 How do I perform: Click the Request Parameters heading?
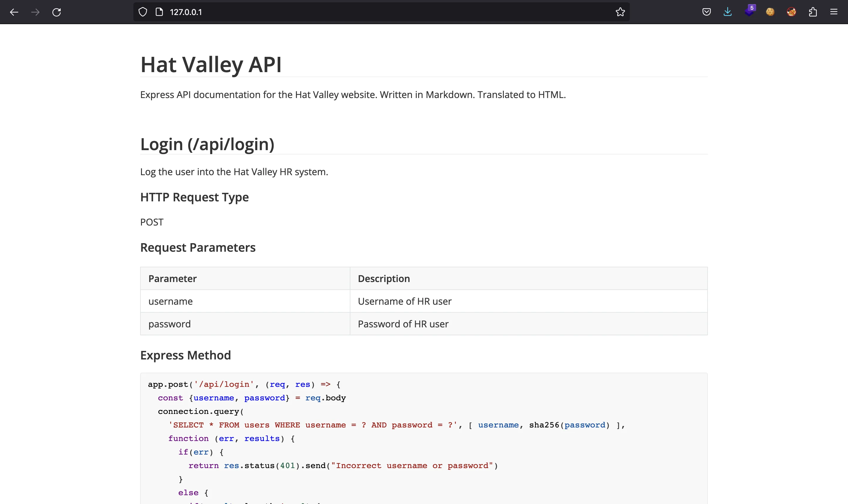point(198,248)
